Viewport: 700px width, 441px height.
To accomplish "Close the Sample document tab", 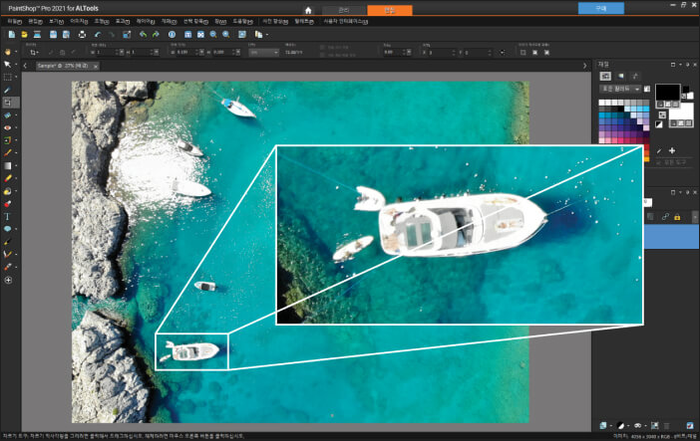I will point(96,66).
